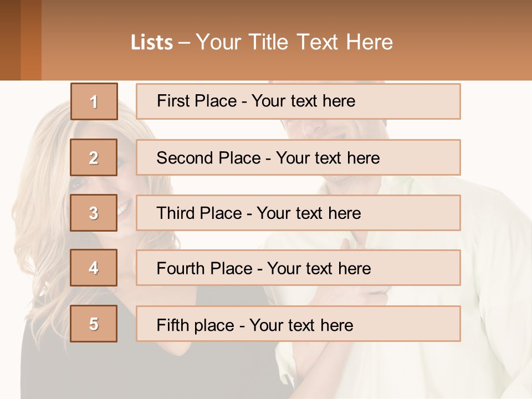This screenshot has width=532, height=399.
Task: Click the number 1 box
Action: (x=94, y=101)
